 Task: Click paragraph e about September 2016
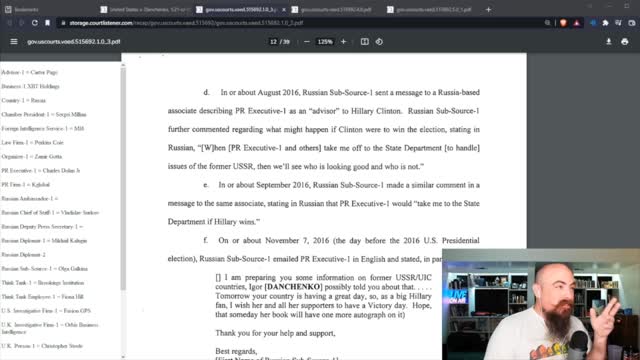(324, 203)
